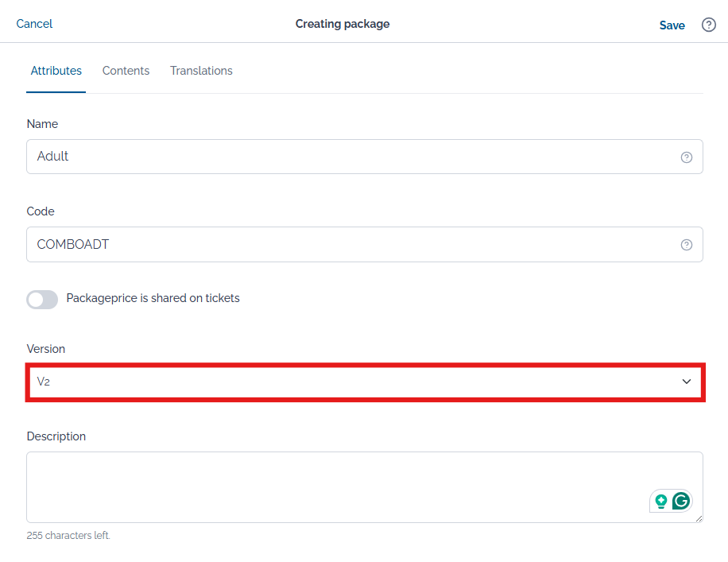Switch to the Contents tab
Image resolution: width=728 pixels, height=562 pixels.
point(126,71)
